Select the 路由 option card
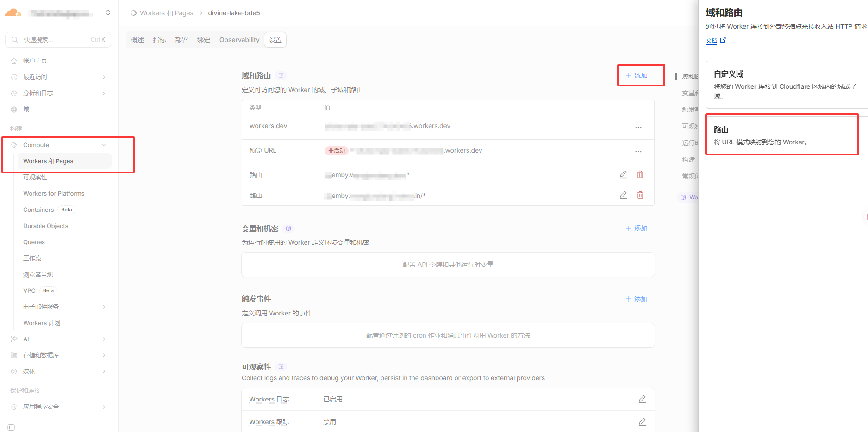868x432 pixels. 782,135
